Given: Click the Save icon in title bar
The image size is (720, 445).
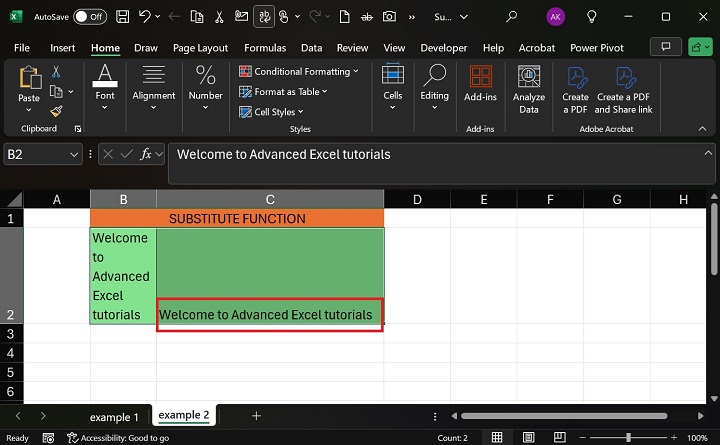Looking at the screenshot, I should (x=122, y=17).
